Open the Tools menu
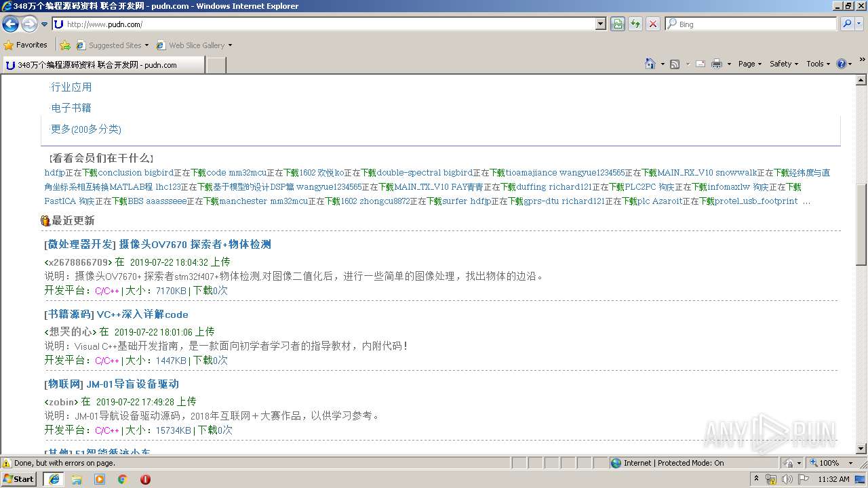Screen dimensions: 868x488 [818, 64]
